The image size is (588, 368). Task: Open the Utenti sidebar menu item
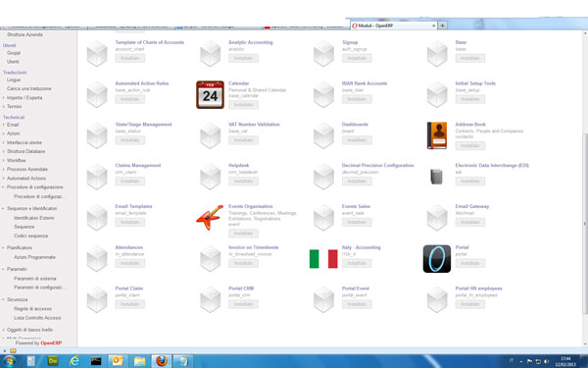pos(13,62)
